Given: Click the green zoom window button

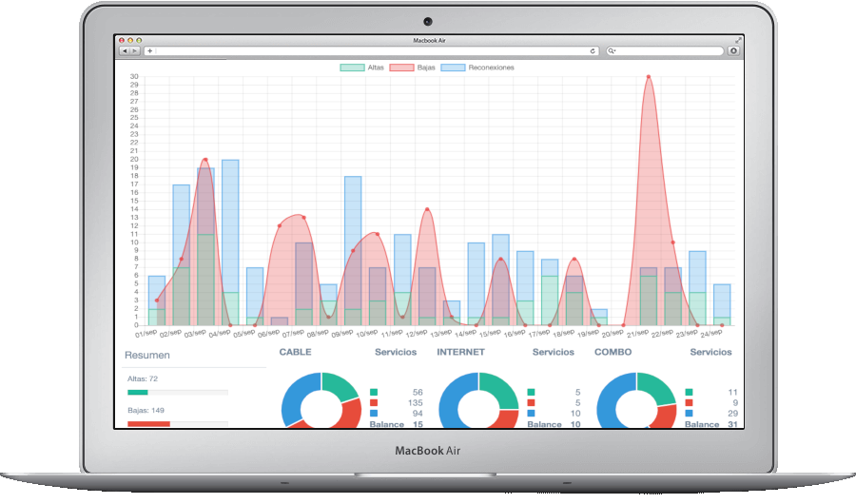Looking at the screenshot, I should pos(138,41).
